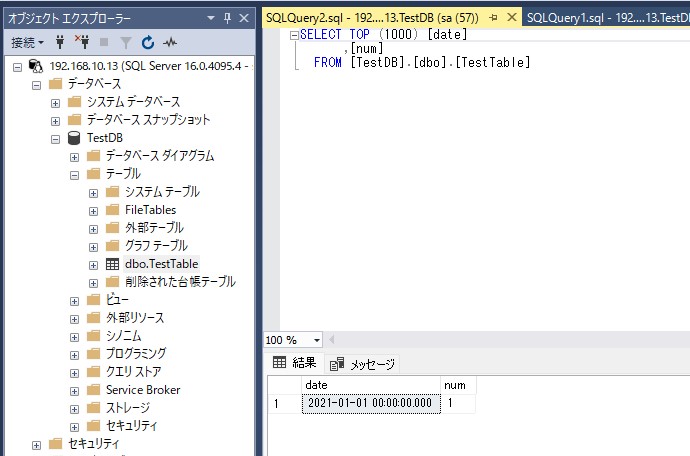Screen dimensions: 690x456
Task: Select the num value 1 cell
Action: tap(458, 403)
